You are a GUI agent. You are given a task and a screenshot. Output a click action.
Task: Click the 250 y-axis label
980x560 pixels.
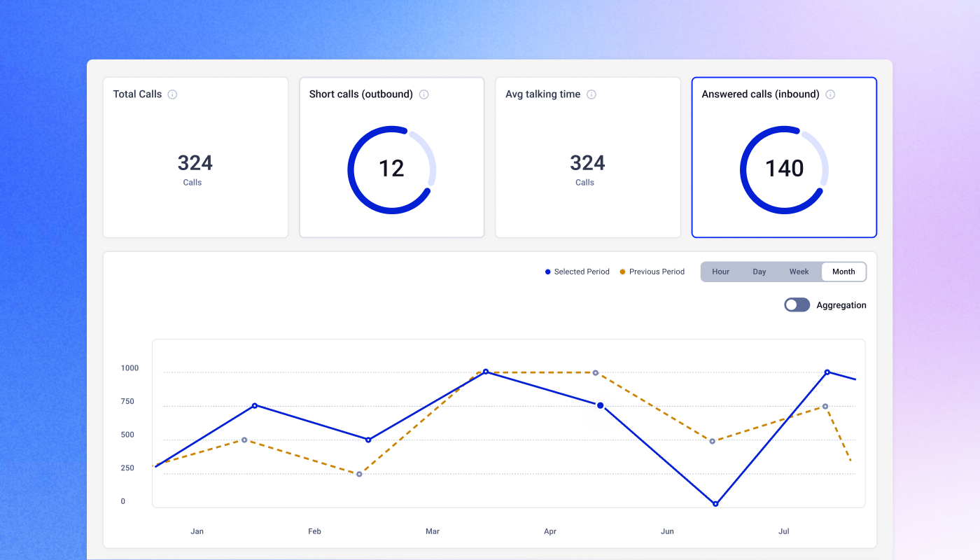click(127, 468)
